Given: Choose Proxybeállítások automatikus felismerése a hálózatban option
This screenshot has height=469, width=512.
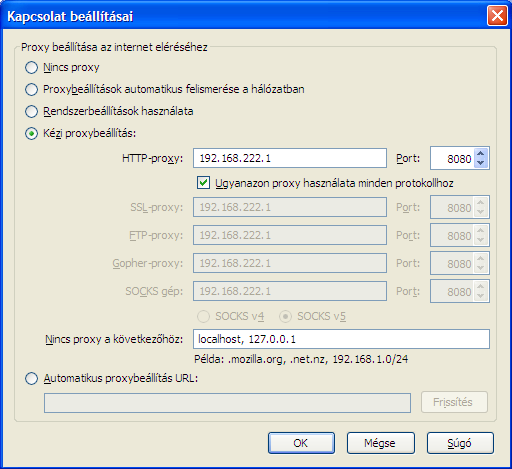Looking at the screenshot, I should (32, 90).
